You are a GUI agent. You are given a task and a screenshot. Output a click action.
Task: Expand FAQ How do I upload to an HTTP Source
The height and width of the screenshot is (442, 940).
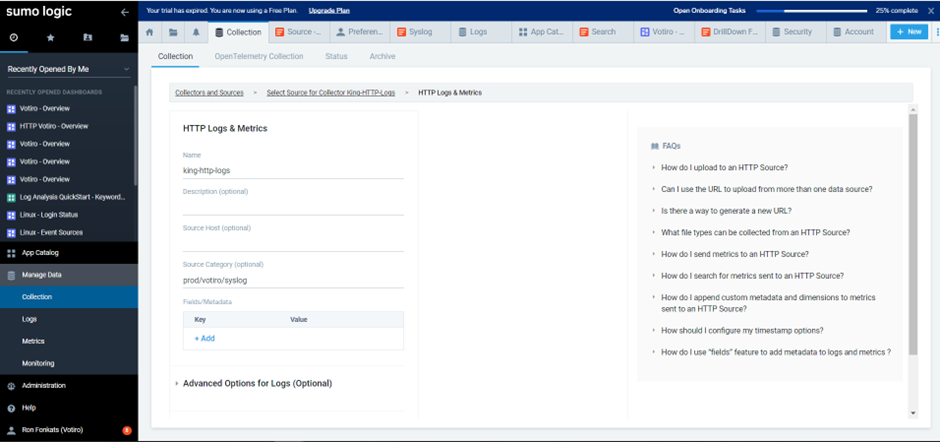724,167
